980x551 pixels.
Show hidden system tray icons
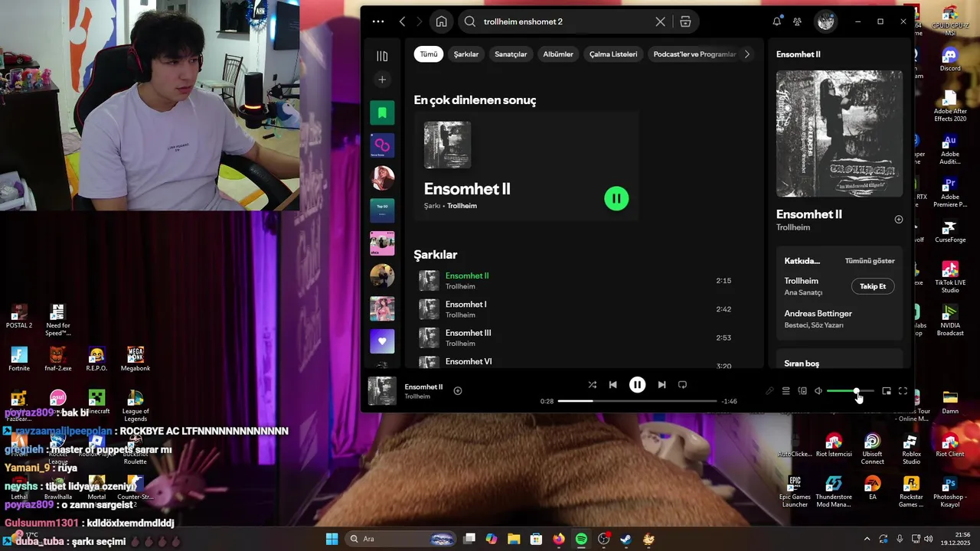pyautogui.click(x=867, y=539)
